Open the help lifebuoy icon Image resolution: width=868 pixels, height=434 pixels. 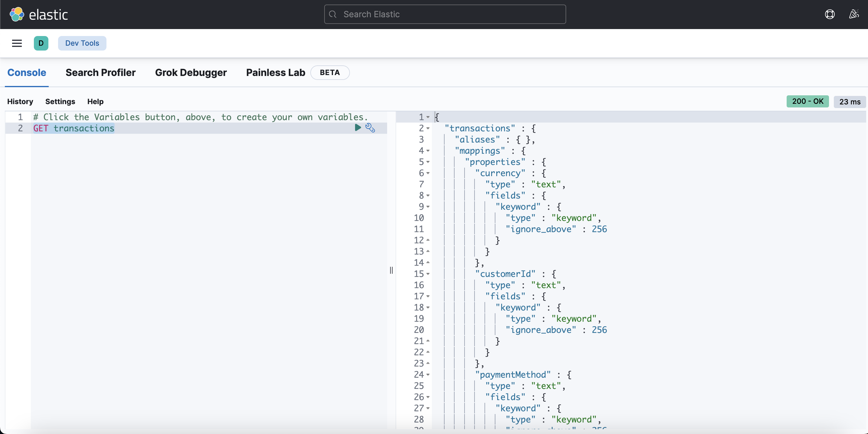tap(830, 14)
